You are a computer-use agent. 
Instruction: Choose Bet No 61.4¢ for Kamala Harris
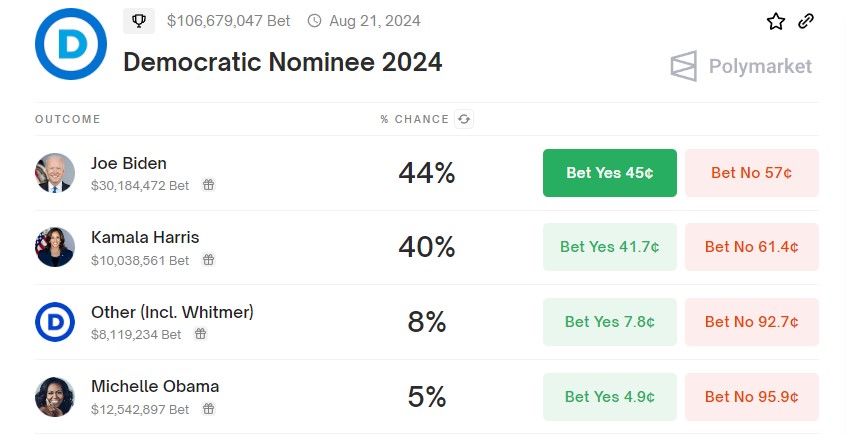pyautogui.click(x=751, y=247)
